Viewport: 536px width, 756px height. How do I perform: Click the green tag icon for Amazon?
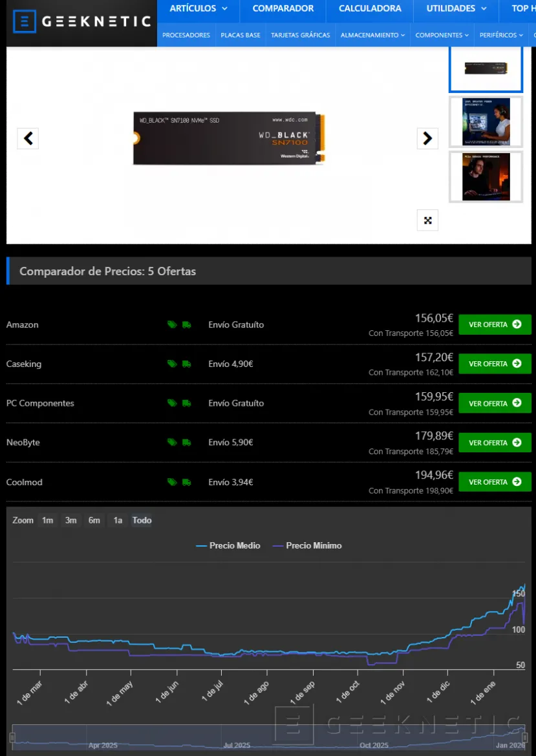[171, 325]
